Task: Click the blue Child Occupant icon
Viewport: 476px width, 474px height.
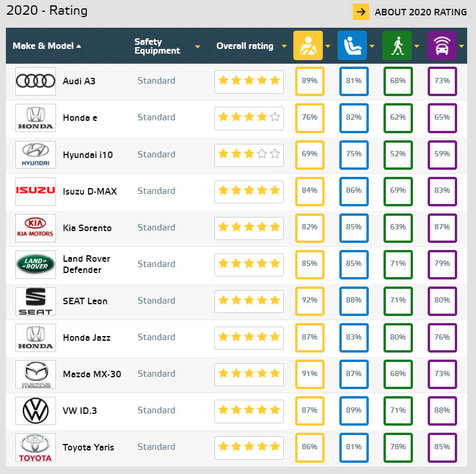Action: click(352, 45)
